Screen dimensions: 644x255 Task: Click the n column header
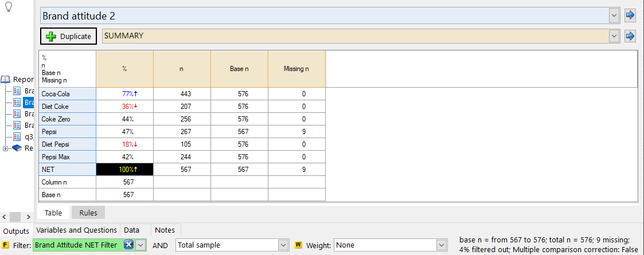point(182,69)
